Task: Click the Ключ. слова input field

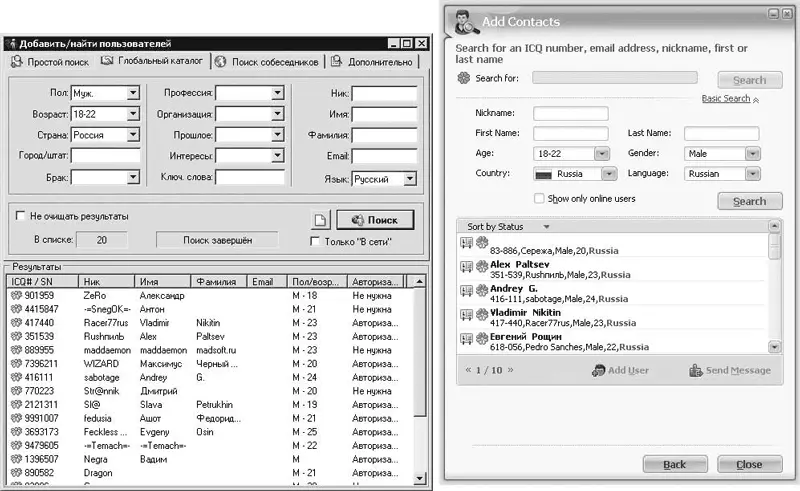Action: (x=250, y=177)
